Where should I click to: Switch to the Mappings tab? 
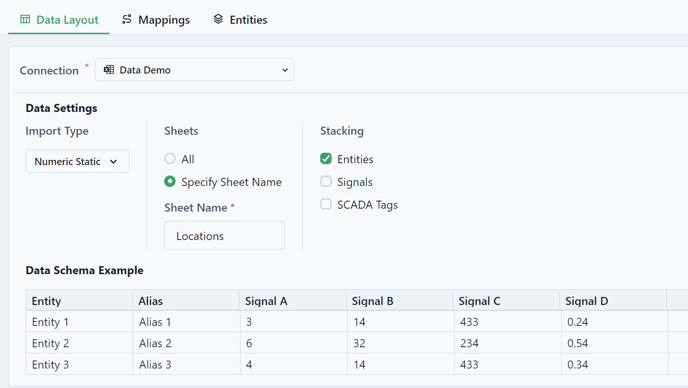point(156,20)
